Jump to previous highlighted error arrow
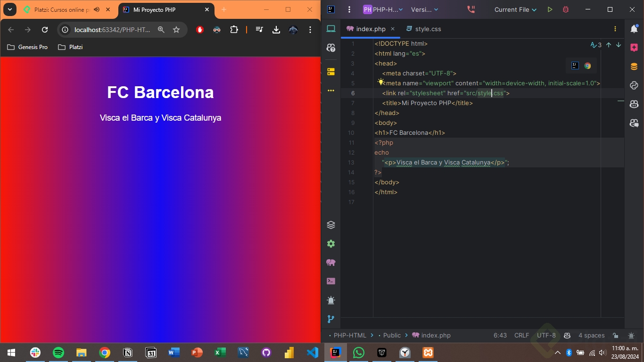The image size is (644, 362). click(x=609, y=45)
